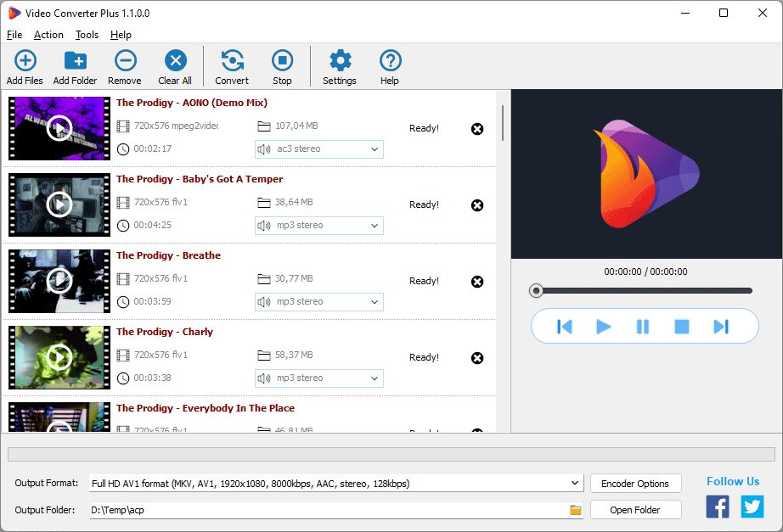
Task: Open the Action menu
Action: (48, 35)
